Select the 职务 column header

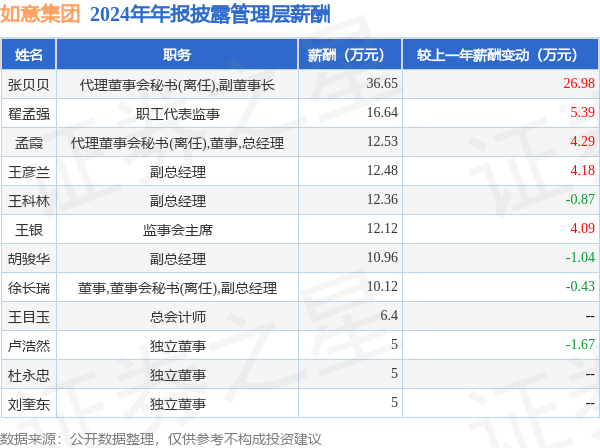(177, 55)
